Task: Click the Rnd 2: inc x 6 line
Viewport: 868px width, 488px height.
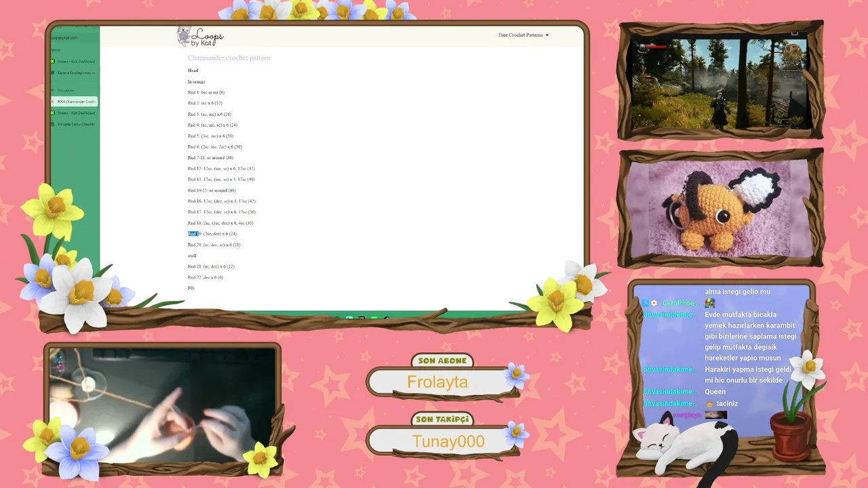Action: click(205, 103)
